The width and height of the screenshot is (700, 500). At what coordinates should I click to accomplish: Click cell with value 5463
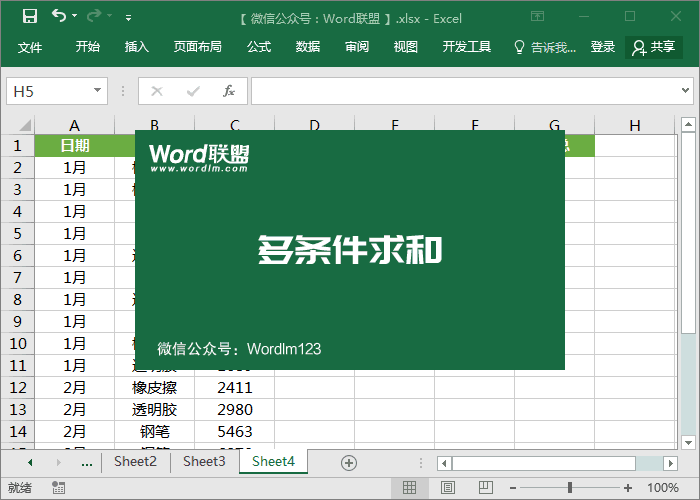pos(234,431)
